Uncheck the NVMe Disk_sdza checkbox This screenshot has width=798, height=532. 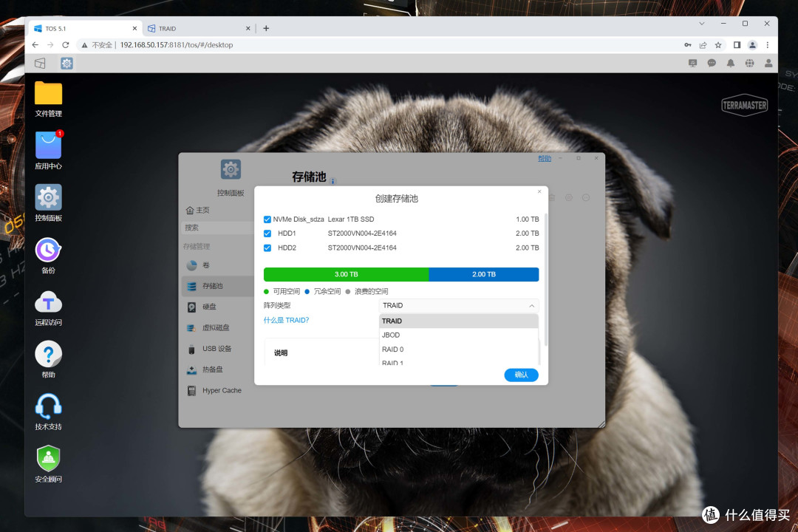point(267,219)
